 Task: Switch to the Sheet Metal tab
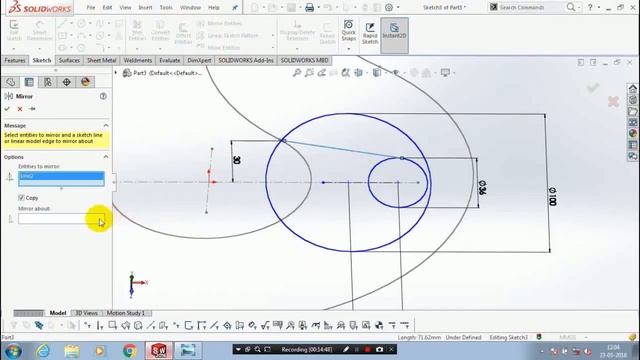(102, 60)
